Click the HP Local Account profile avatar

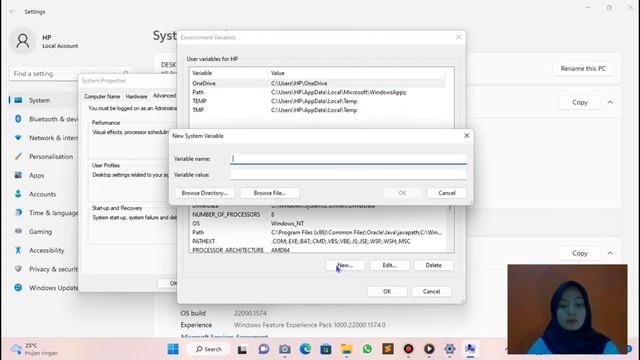pos(22,41)
